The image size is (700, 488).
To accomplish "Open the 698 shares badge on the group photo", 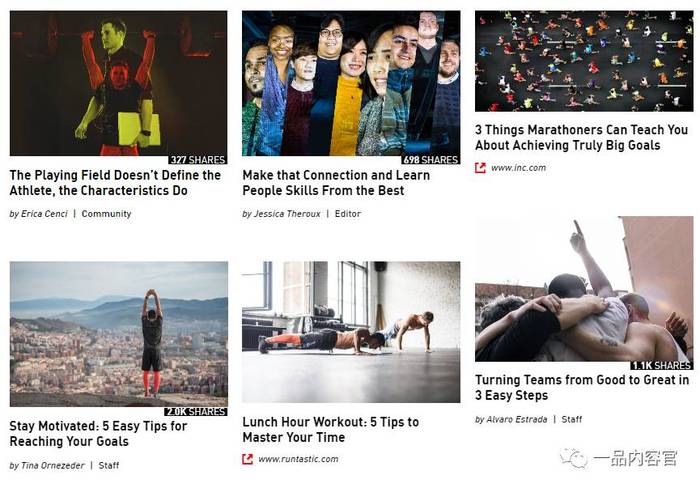I will click(x=430, y=160).
